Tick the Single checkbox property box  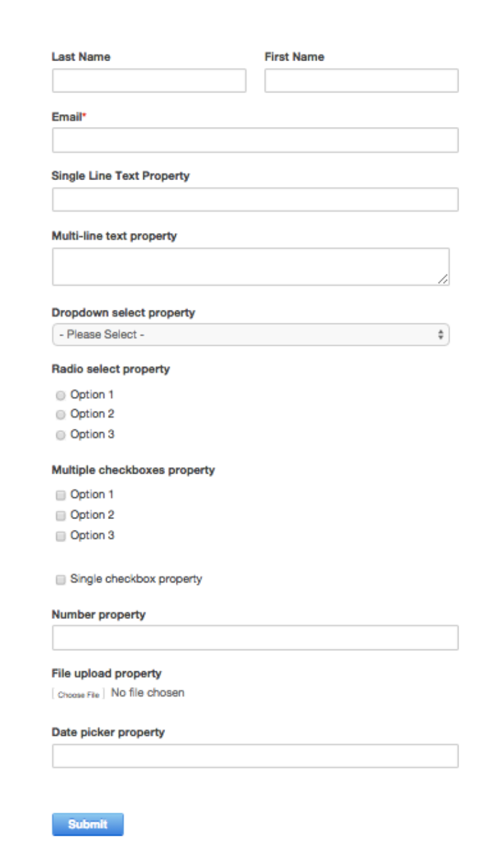60,580
